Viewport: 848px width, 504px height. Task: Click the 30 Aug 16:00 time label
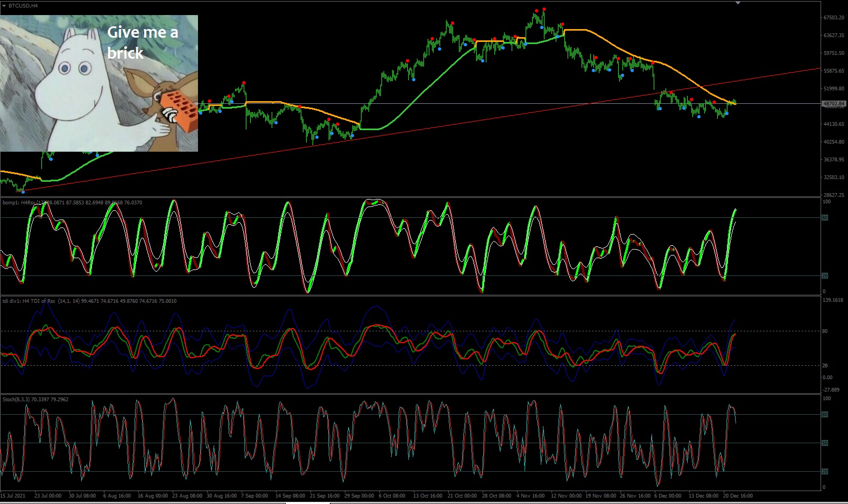(222, 496)
